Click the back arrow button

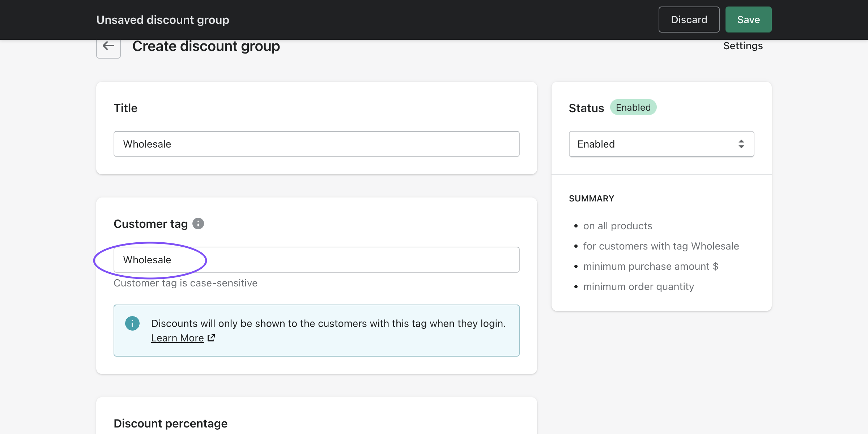108,46
